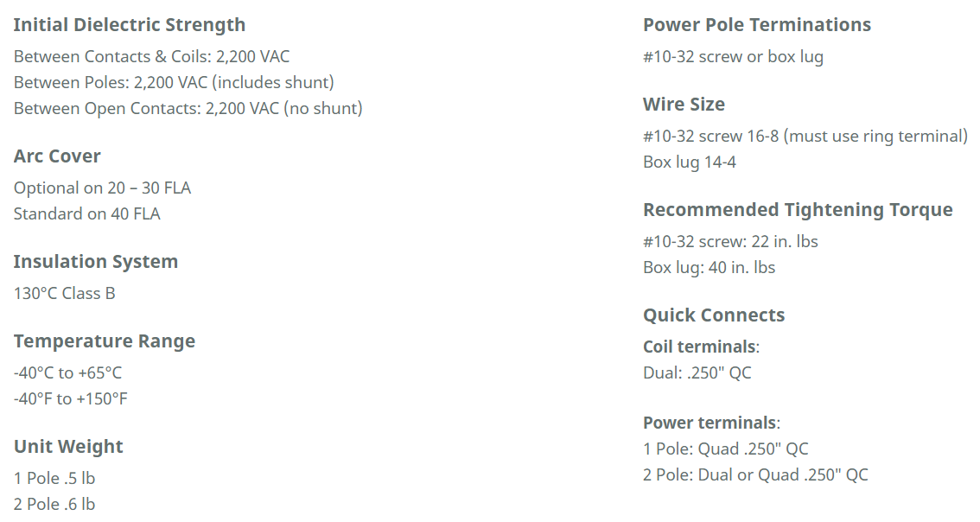Viewport: 980px width, 522px height.
Task: Click the Between Poles 2,200 VAC line
Action: click(x=174, y=83)
